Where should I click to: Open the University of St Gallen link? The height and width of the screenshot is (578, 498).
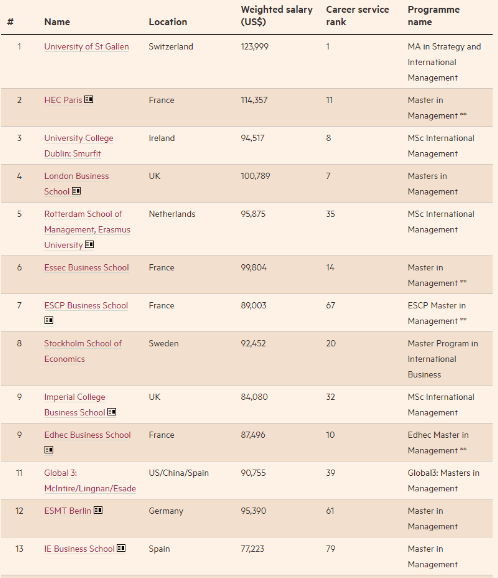(x=87, y=47)
